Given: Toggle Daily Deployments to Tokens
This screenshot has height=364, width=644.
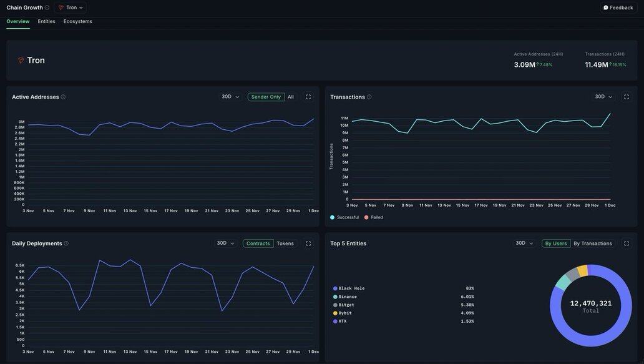Looking at the screenshot, I should point(285,243).
